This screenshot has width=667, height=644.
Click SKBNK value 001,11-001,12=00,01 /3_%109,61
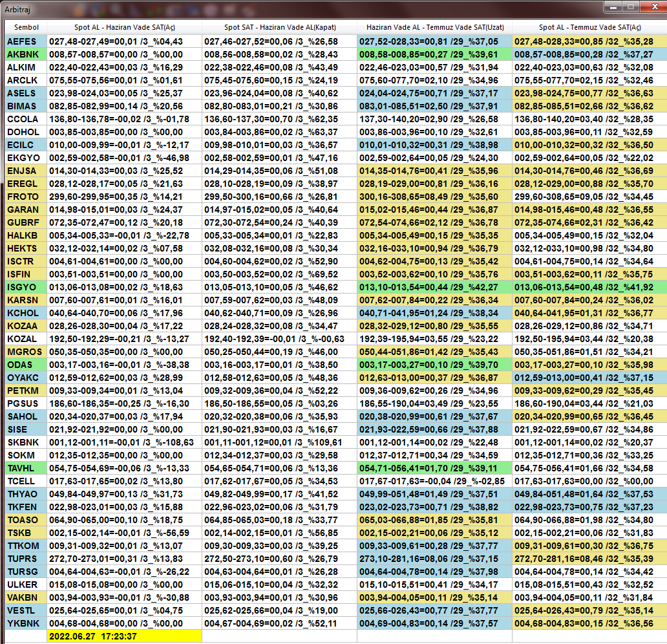click(279, 442)
